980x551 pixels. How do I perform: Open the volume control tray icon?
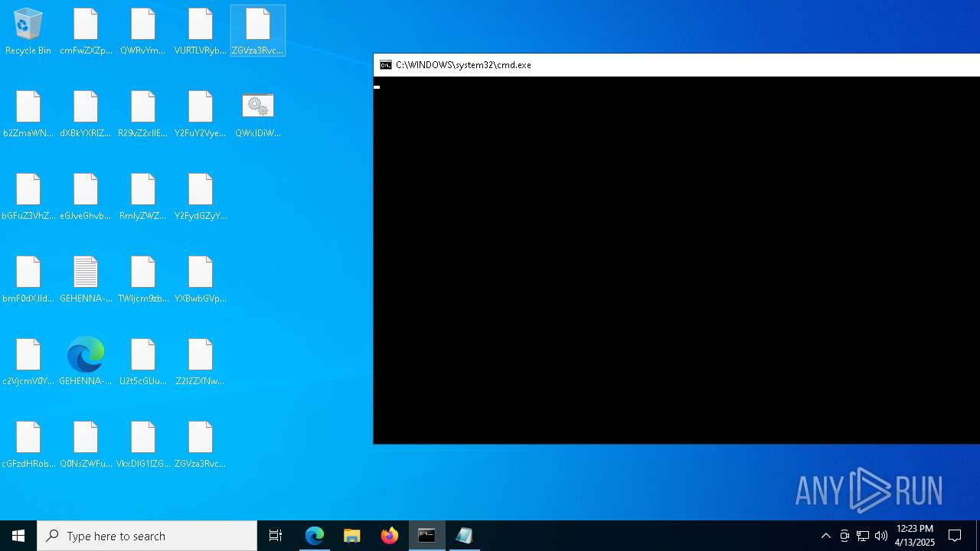coord(881,536)
